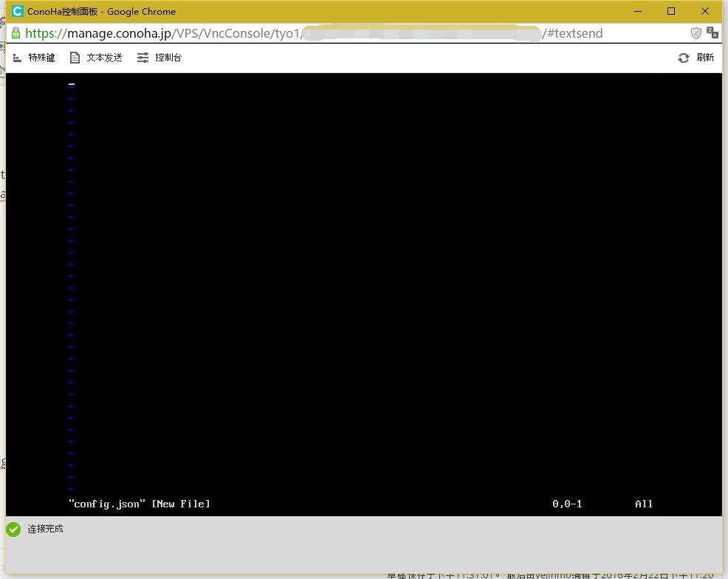Screen dimensions: 728x579
Task: Click the 刷新 refresh button text
Action: (705, 57)
